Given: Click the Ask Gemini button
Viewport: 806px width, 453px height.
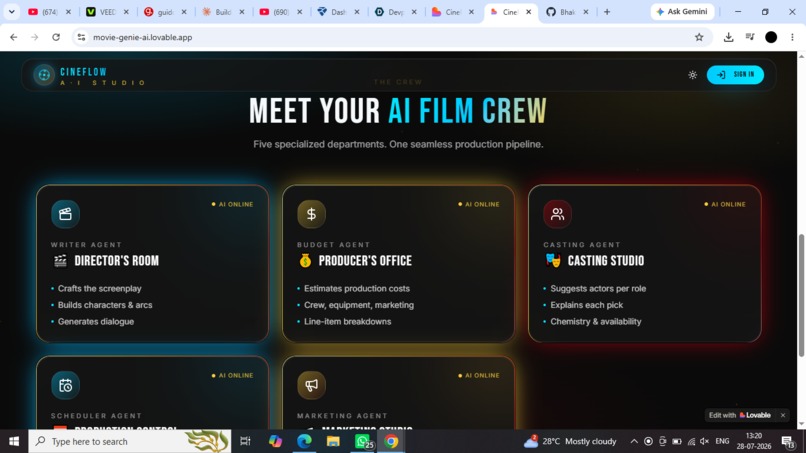Looking at the screenshot, I should point(682,12).
